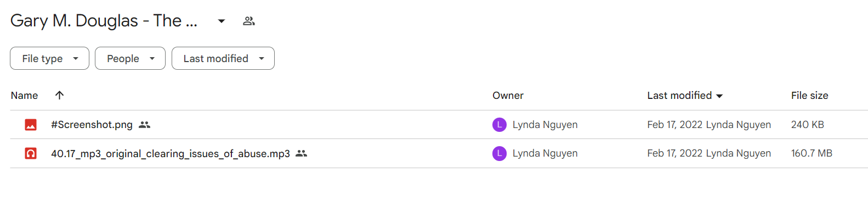The width and height of the screenshot is (868, 222).
Task: Expand the Last modified column options arrow
Action: [719, 96]
